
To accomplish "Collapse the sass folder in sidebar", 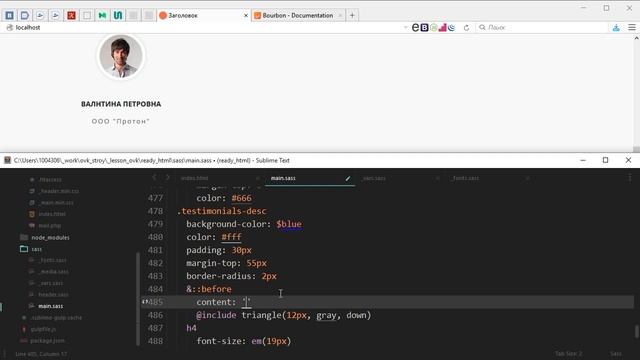I will (x=37, y=249).
